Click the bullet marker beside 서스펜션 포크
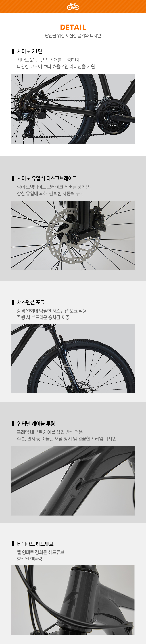This screenshot has width=146, height=644. click(x=13, y=302)
